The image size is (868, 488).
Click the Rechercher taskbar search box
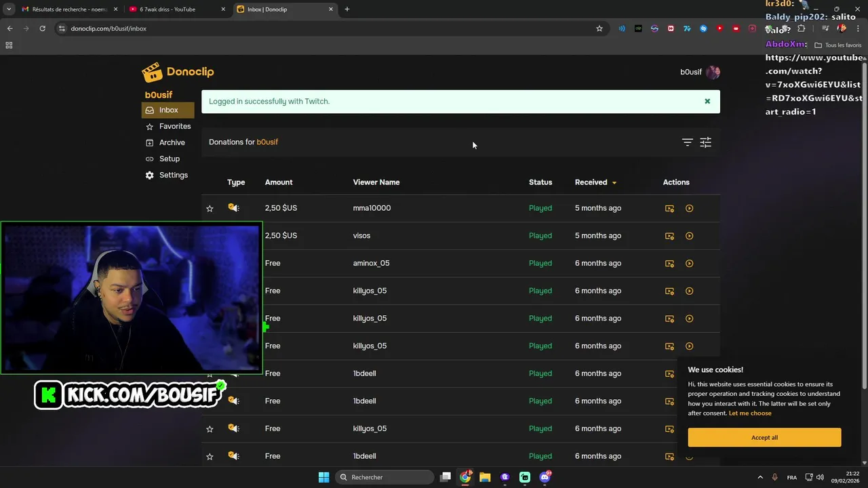(385, 477)
